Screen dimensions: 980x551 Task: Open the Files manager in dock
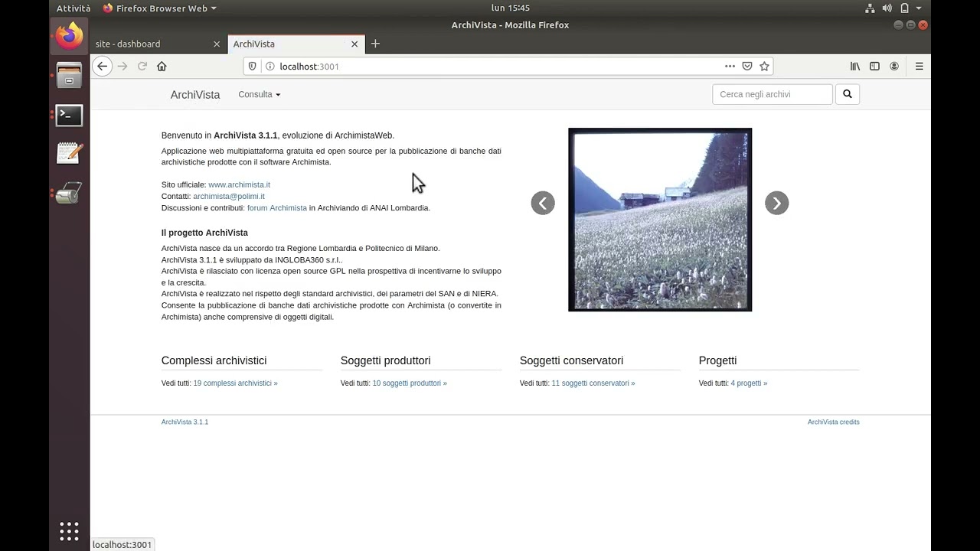[x=69, y=76]
